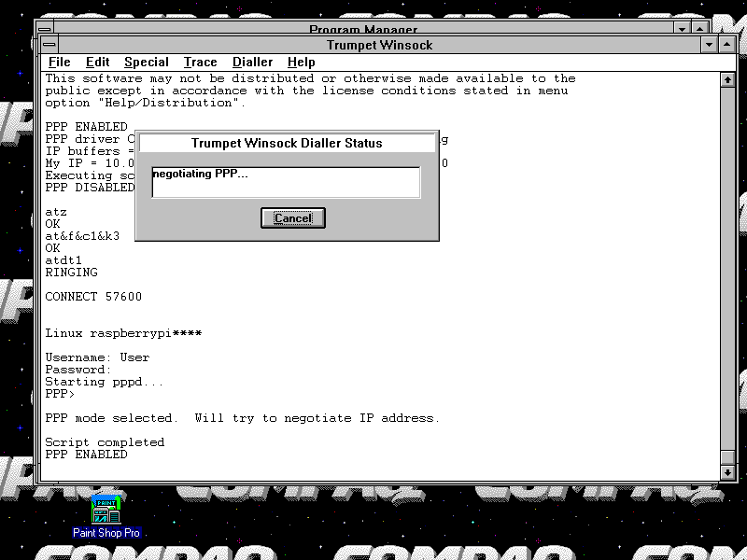Open Program Manager control menu box
The width and height of the screenshot is (747, 560).
click(45, 28)
